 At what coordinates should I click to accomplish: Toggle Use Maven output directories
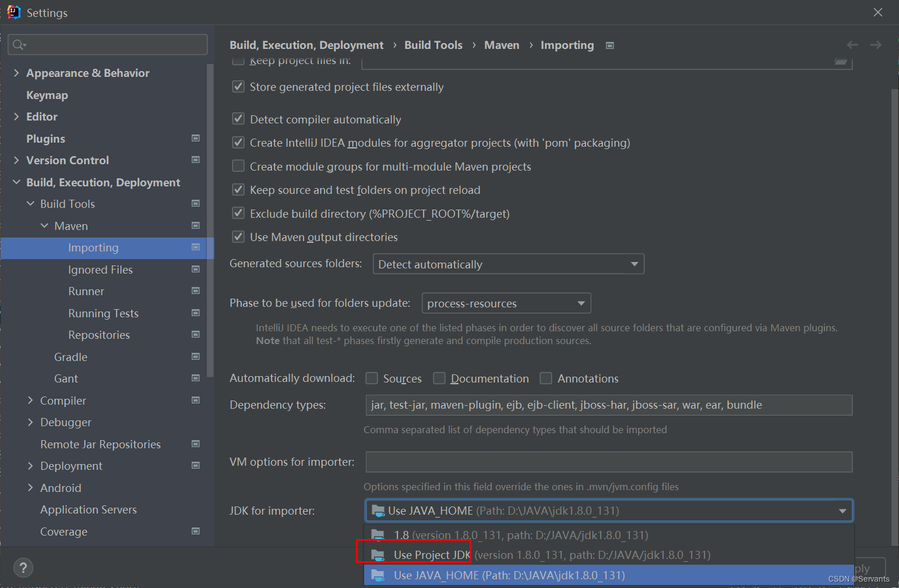pyautogui.click(x=238, y=237)
